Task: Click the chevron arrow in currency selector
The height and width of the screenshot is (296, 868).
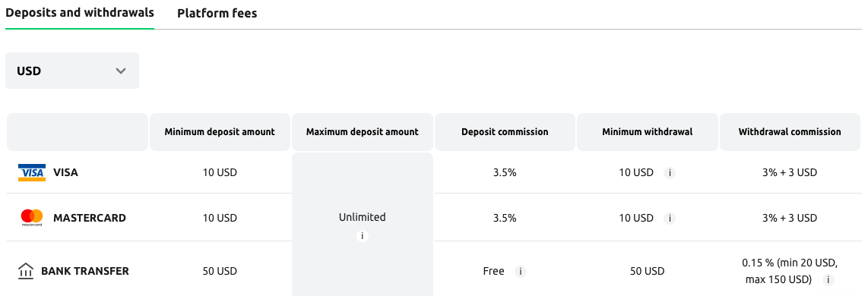Action: [121, 71]
